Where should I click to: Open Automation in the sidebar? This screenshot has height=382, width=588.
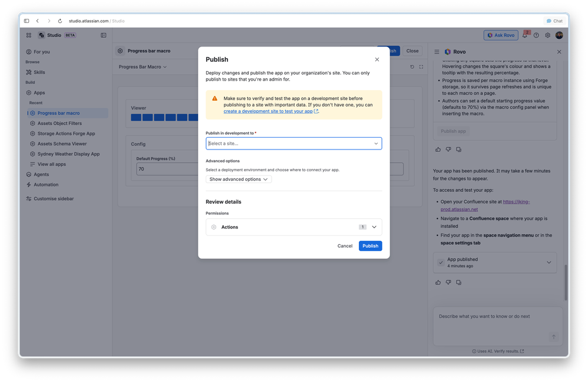click(46, 185)
